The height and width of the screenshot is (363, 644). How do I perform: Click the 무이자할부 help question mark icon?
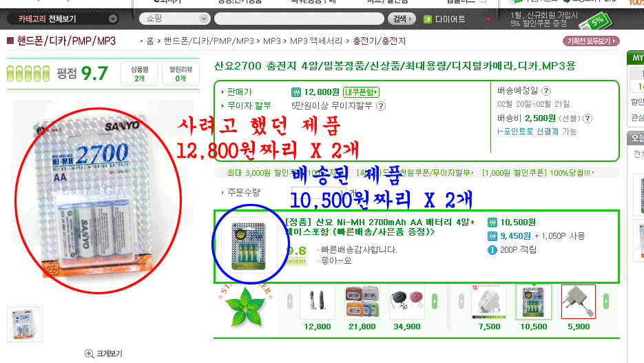coord(381,106)
